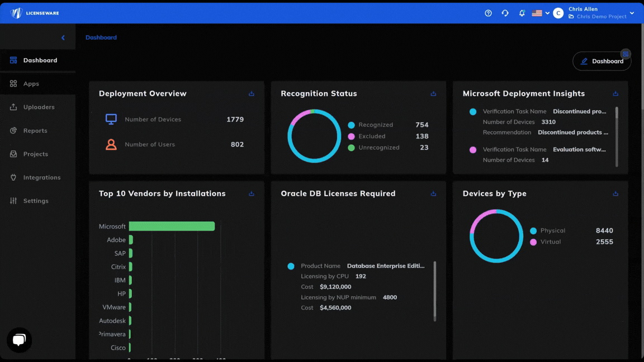Click the Oracle DB Licenses scrollbar
The image size is (644, 362).
tap(434, 291)
